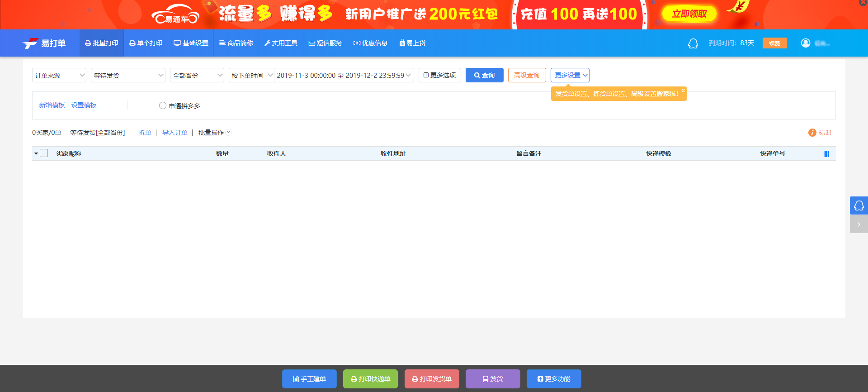This screenshot has height=392, width=868.
Task: Close the orange settings-moved tooltip
Action: [x=683, y=91]
